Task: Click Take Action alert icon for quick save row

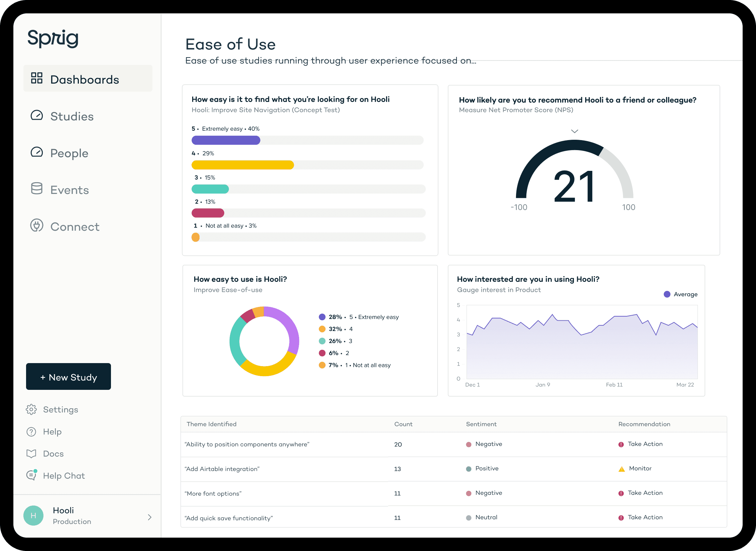Action: 621,518
